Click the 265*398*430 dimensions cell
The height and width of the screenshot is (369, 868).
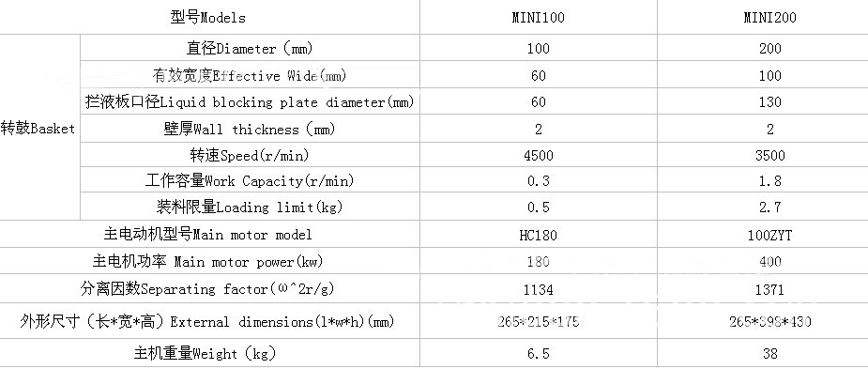[769, 322]
